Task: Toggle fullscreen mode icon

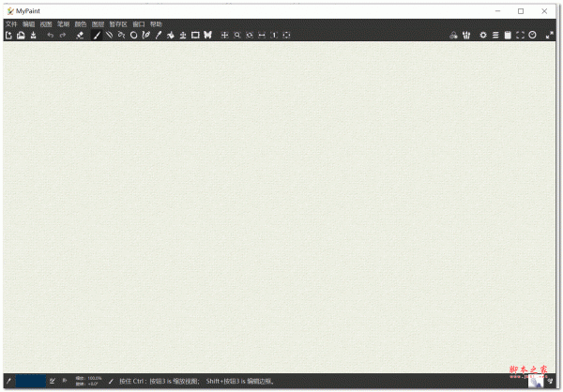Action: 520,35
